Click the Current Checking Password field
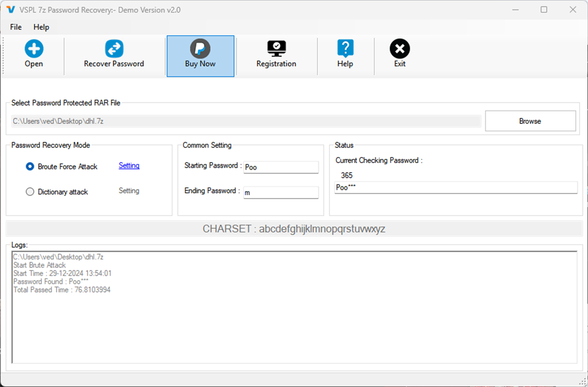 point(456,187)
